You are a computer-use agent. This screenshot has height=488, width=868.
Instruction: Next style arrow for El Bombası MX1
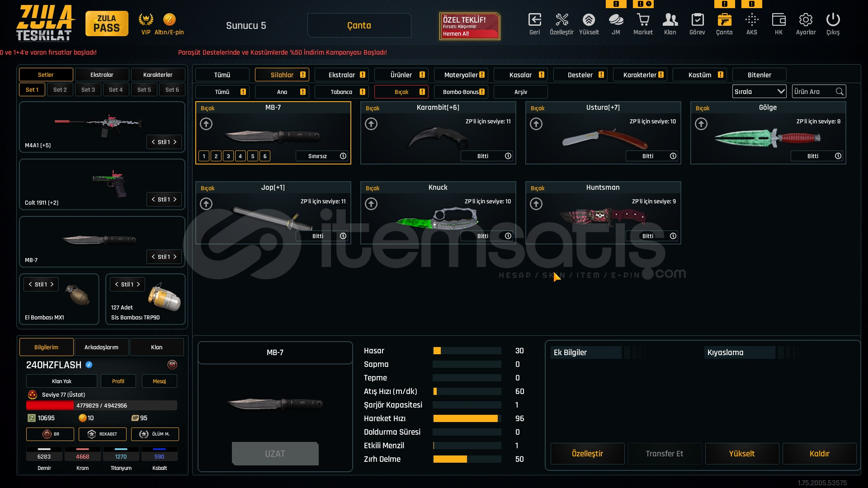(52, 284)
